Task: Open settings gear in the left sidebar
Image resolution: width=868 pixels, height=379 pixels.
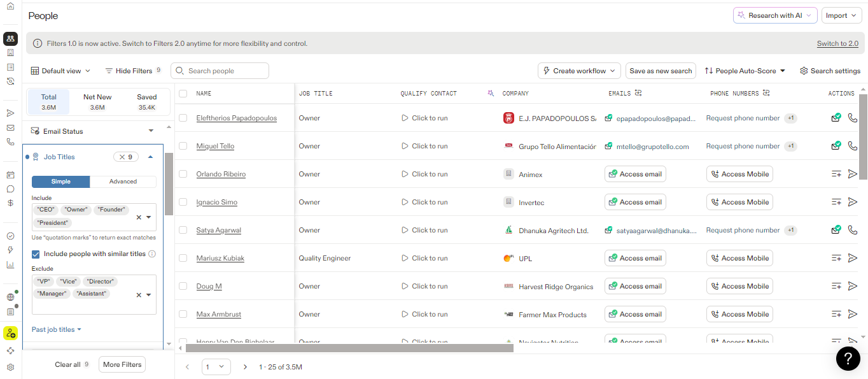Action: 10,368
